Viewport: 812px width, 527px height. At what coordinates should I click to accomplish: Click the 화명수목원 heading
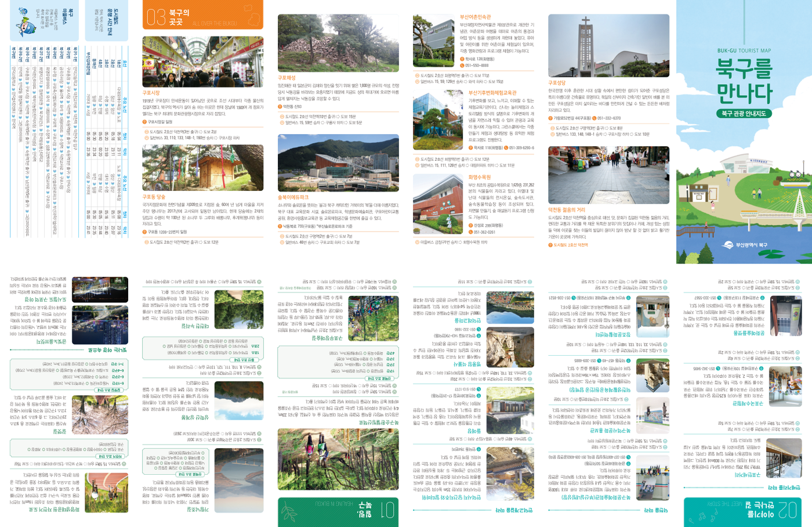pyautogui.click(x=479, y=177)
